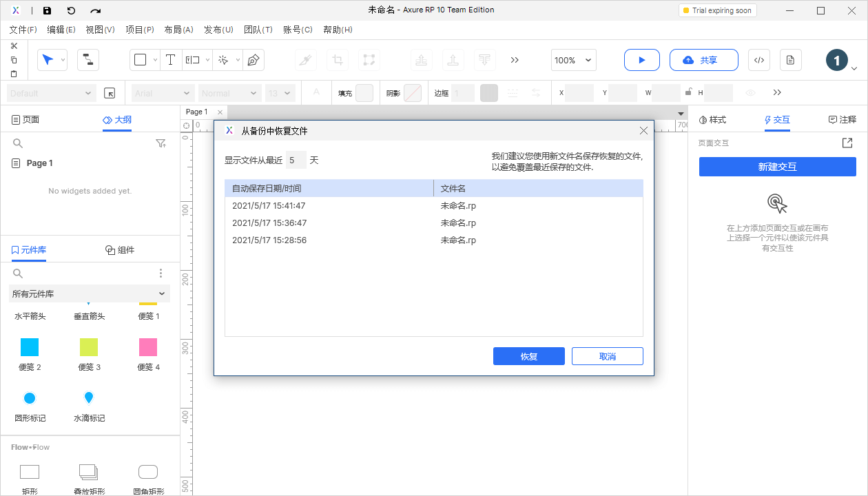This screenshot has height=496, width=868.
Task: Select the pen drawing tool
Action: click(253, 60)
